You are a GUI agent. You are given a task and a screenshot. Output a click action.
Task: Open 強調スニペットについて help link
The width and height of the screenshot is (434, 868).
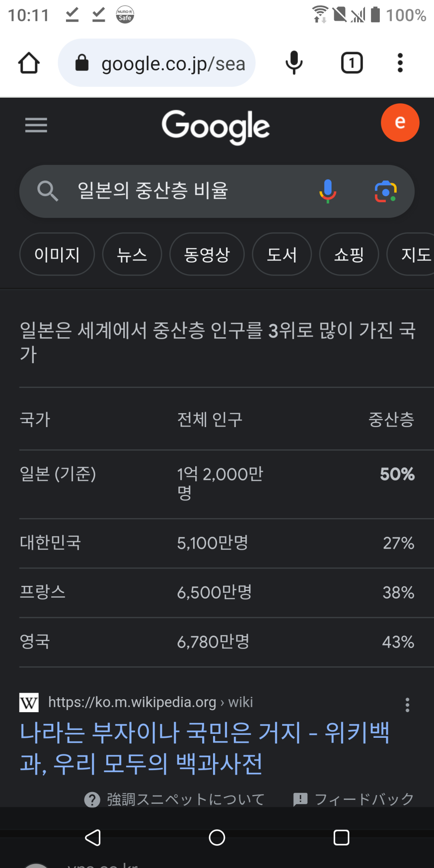[x=174, y=799]
